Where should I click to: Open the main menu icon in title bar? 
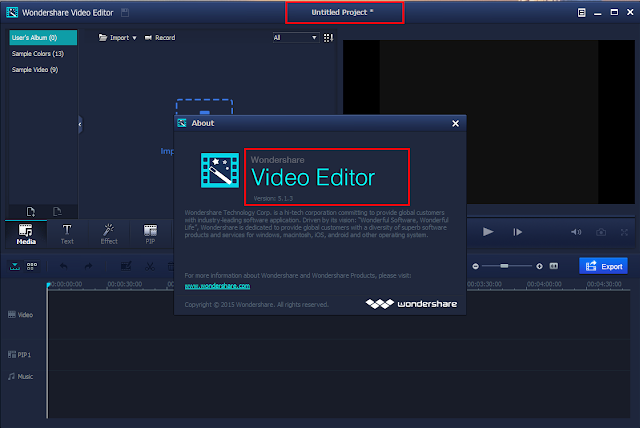pos(582,13)
